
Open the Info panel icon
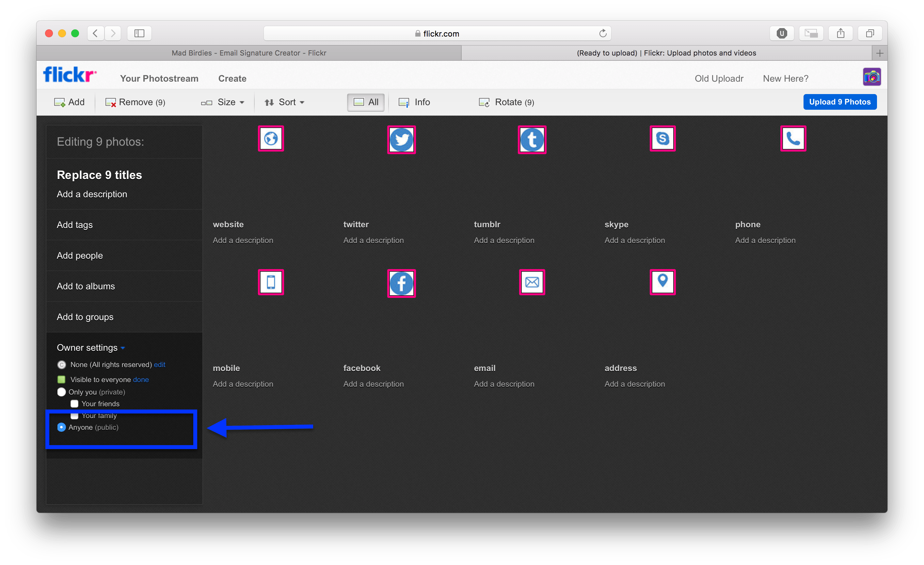[404, 103]
